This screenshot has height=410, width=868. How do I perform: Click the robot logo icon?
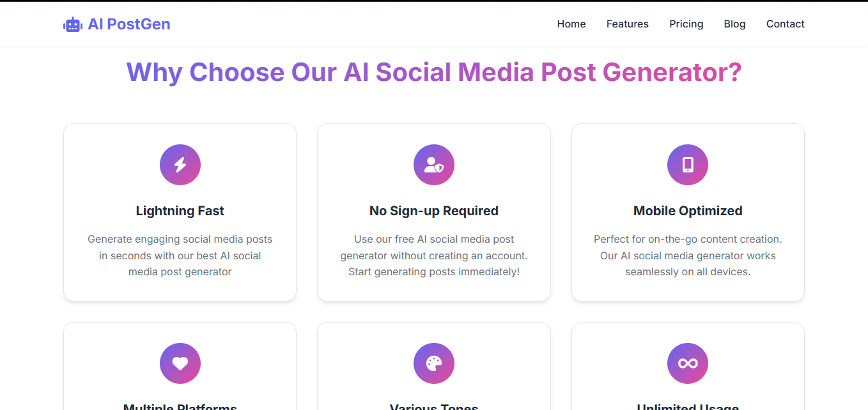[x=73, y=24]
